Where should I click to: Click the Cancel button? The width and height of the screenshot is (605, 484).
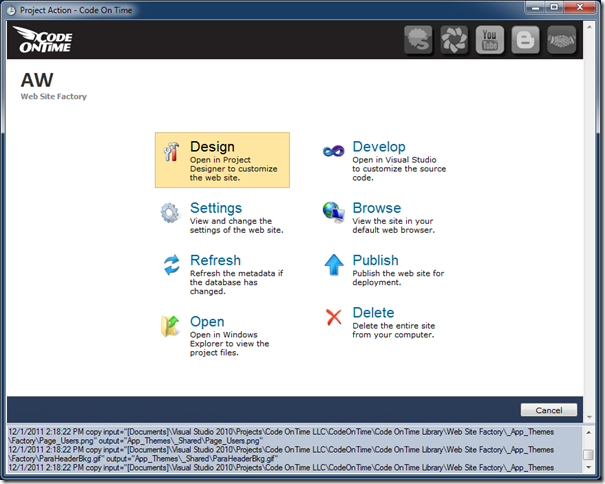549,410
